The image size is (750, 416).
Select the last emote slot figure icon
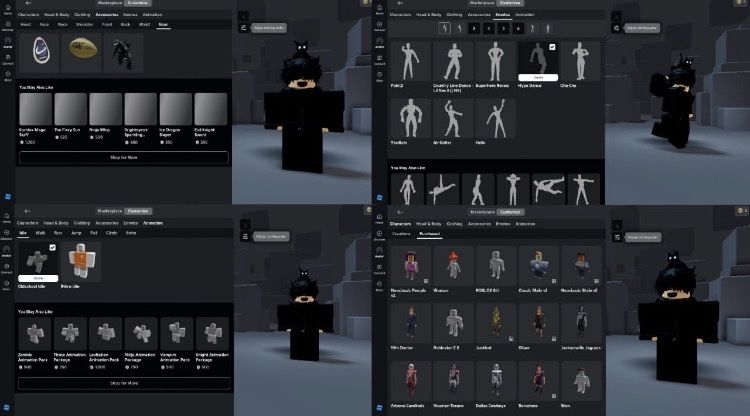point(548,29)
